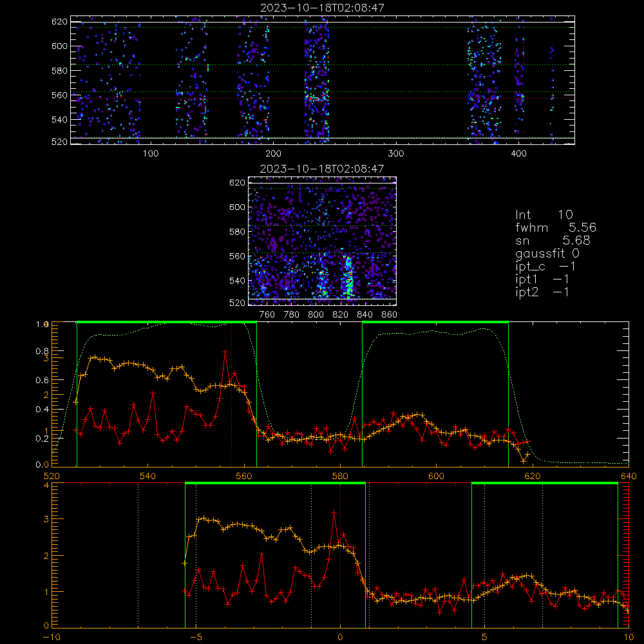
Task: Click y-axis label 4 on bottom plot
Action: coord(46,486)
